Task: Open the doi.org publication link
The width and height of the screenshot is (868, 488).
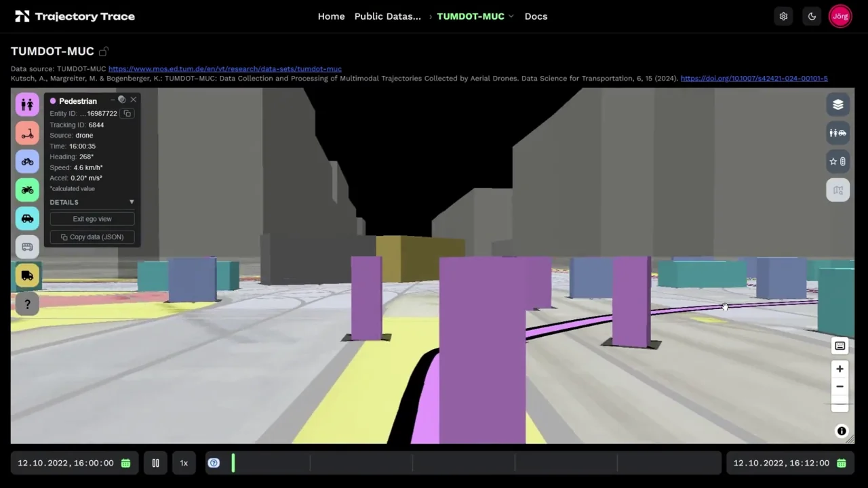Action: pos(754,78)
